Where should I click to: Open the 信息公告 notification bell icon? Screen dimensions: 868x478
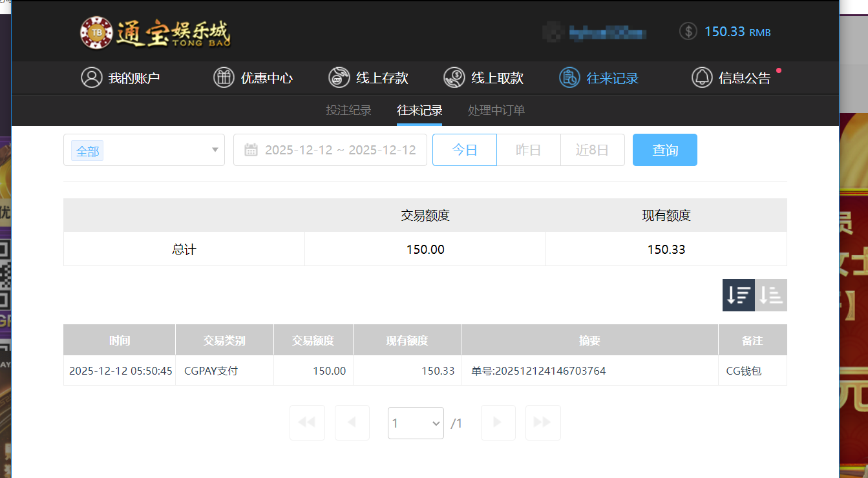click(702, 77)
